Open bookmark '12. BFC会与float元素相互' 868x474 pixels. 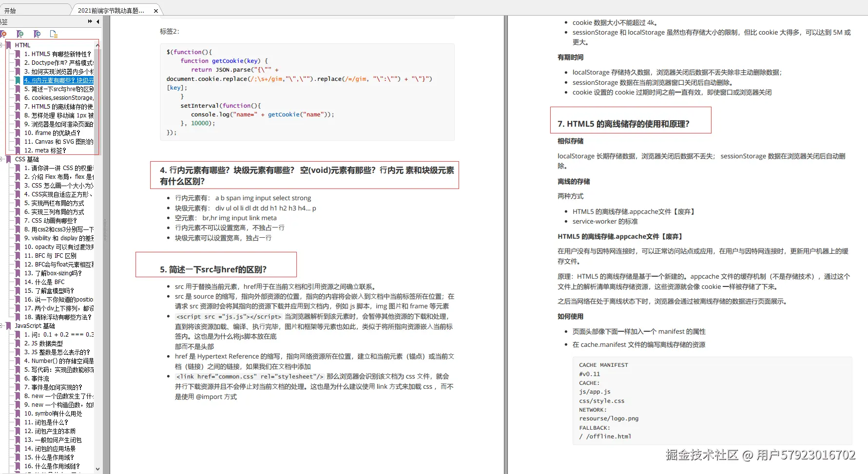click(58, 265)
